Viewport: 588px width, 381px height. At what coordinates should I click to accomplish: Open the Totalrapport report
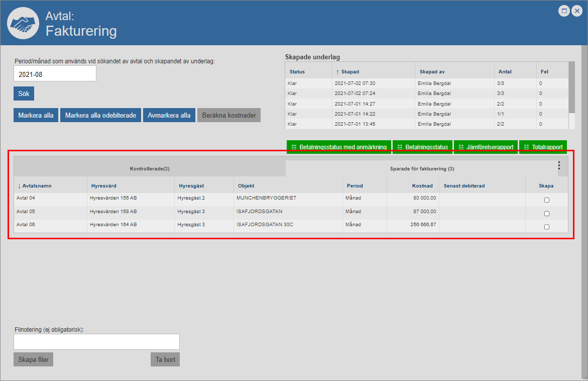(x=542, y=147)
